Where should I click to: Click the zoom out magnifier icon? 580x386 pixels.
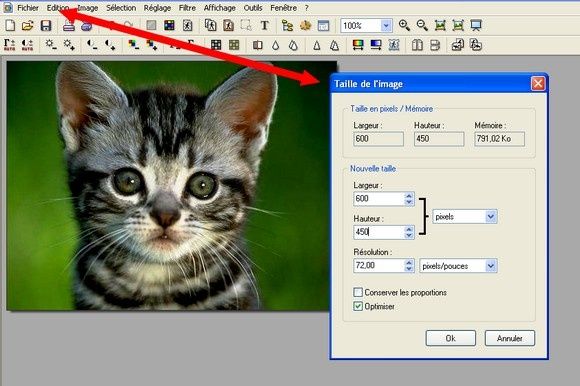click(x=422, y=26)
